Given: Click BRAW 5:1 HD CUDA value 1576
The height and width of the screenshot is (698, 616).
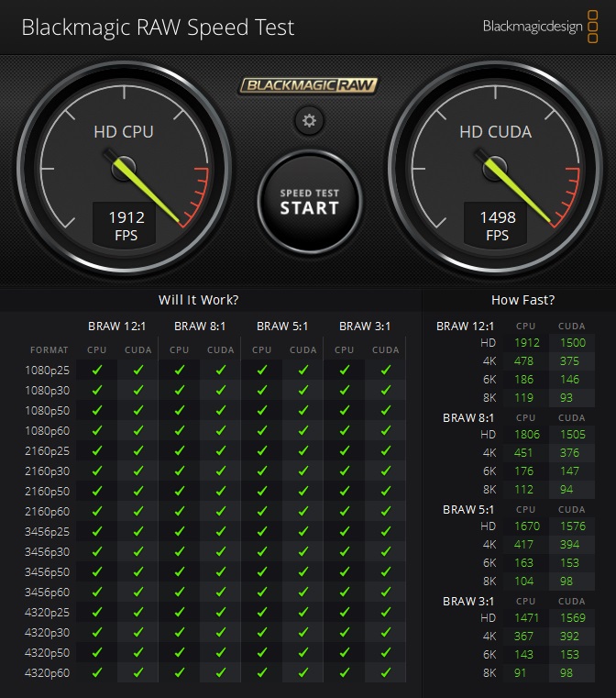Looking at the screenshot, I should click(x=573, y=526).
